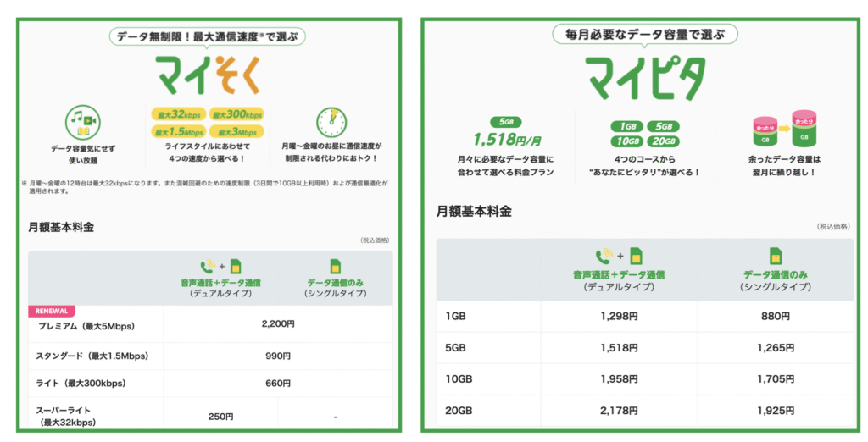Click the 毎月必要なデータ容量で選ぶ bubble
868x442 pixels.
tap(645, 35)
